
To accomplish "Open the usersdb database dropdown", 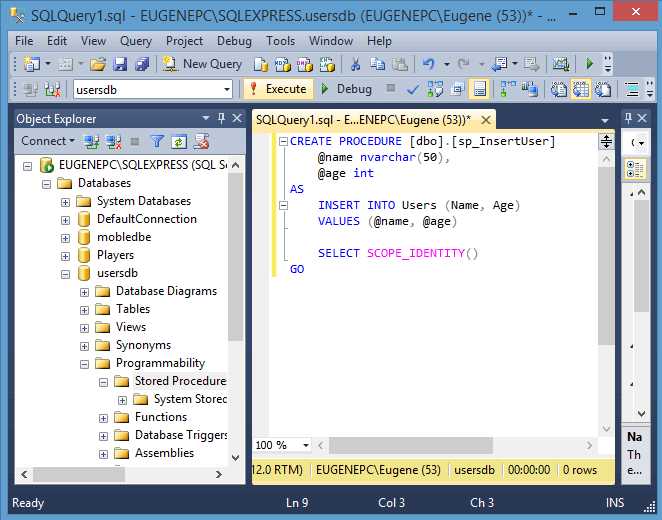I will pyautogui.click(x=227, y=89).
